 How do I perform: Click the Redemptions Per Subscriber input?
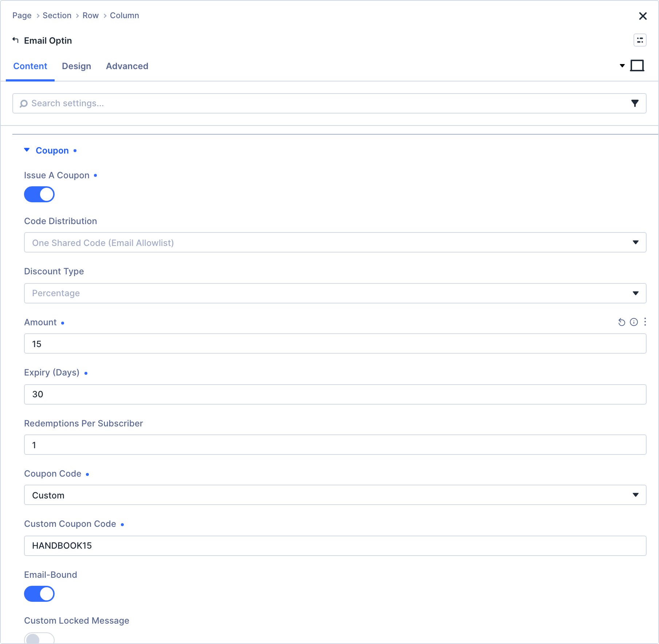click(335, 445)
